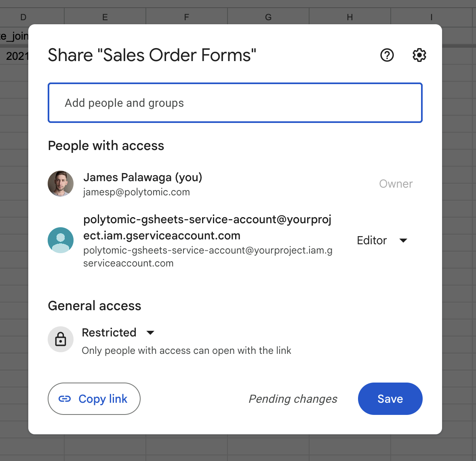
Task: Click the polytomic service account name
Action: click(207, 227)
